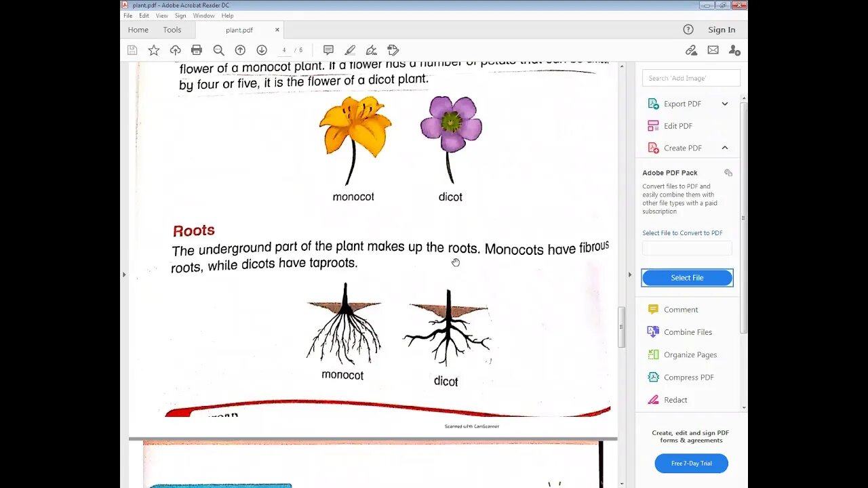
Task: Select the plant.pdf document tab
Action: (x=239, y=30)
